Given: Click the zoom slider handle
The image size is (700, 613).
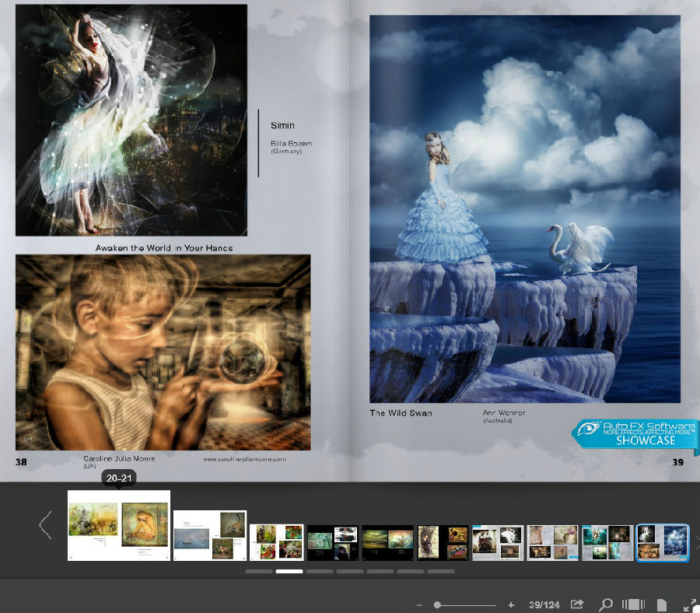Looking at the screenshot, I should coord(437,605).
